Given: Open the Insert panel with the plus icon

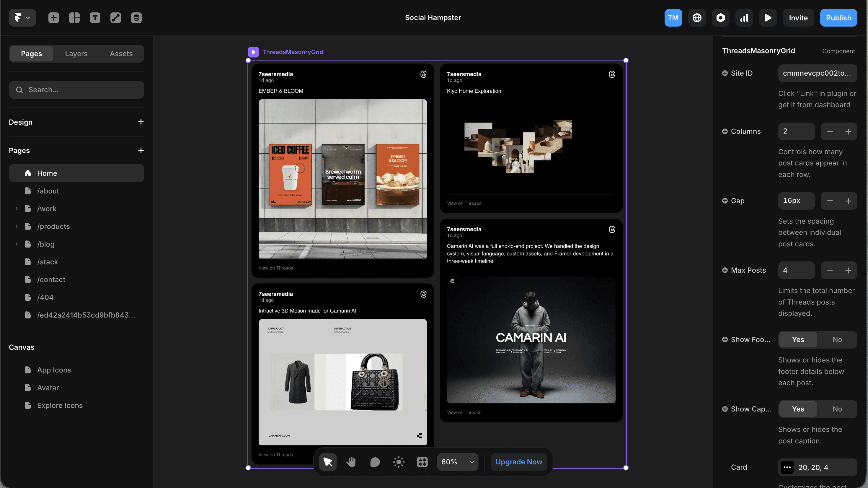Looking at the screenshot, I should pos(53,17).
